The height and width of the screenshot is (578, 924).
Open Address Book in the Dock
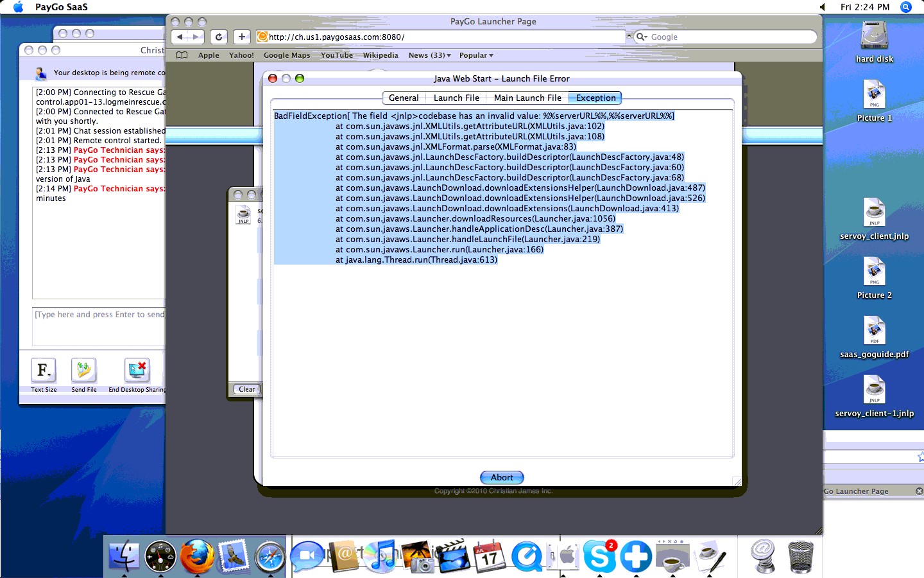coord(344,556)
